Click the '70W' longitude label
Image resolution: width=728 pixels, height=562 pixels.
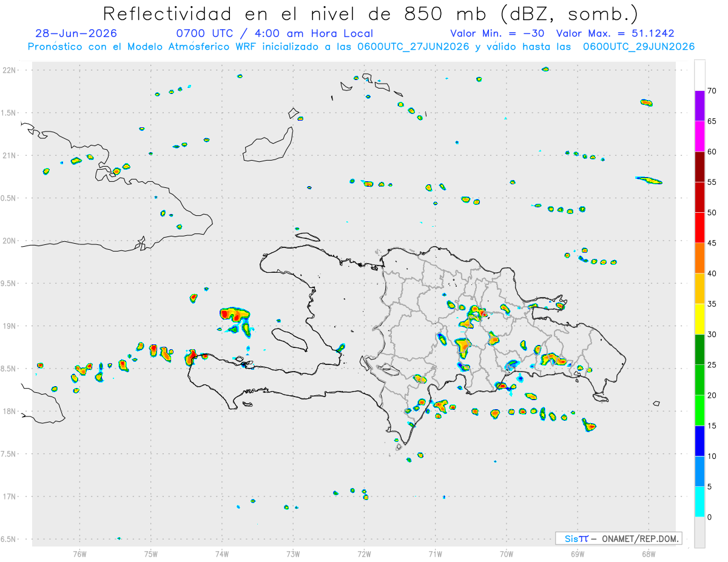[x=507, y=553]
